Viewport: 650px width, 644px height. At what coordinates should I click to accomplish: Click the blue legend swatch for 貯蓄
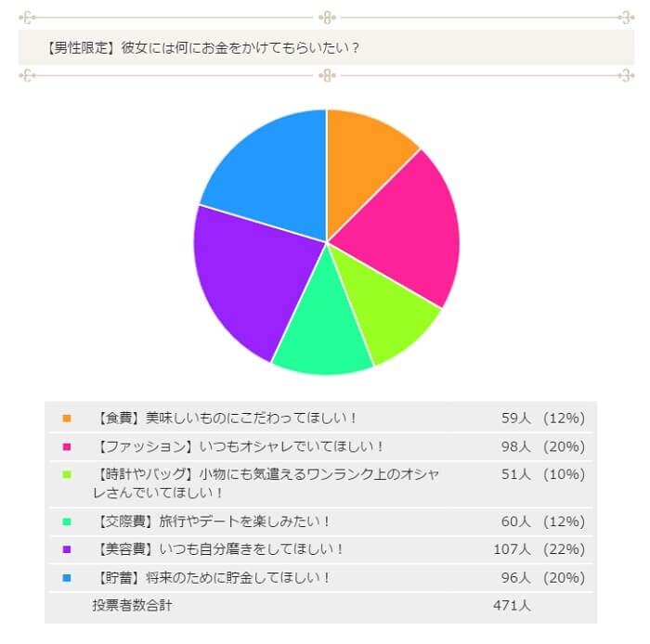pyautogui.click(x=67, y=577)
